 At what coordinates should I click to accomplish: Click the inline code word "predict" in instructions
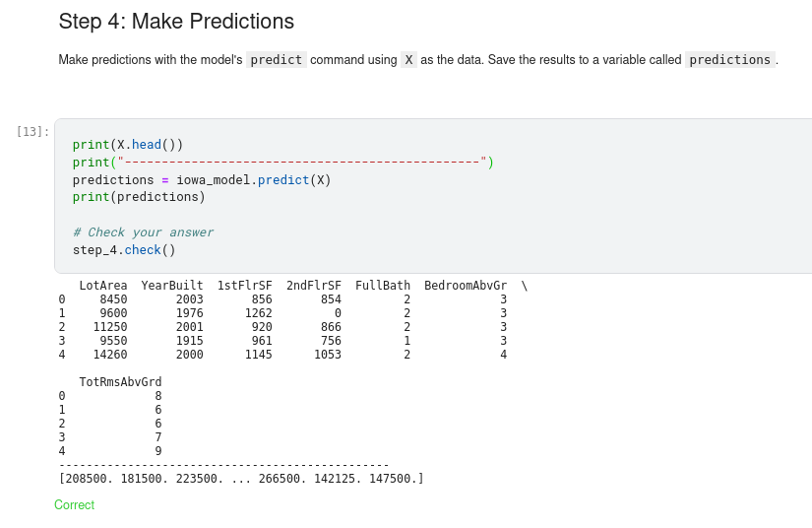click(277, 60)
